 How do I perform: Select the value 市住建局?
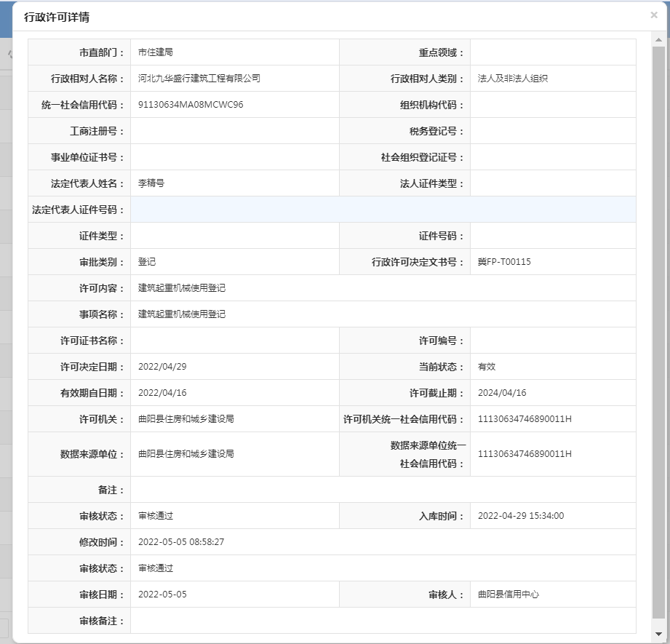pos(156,52)
